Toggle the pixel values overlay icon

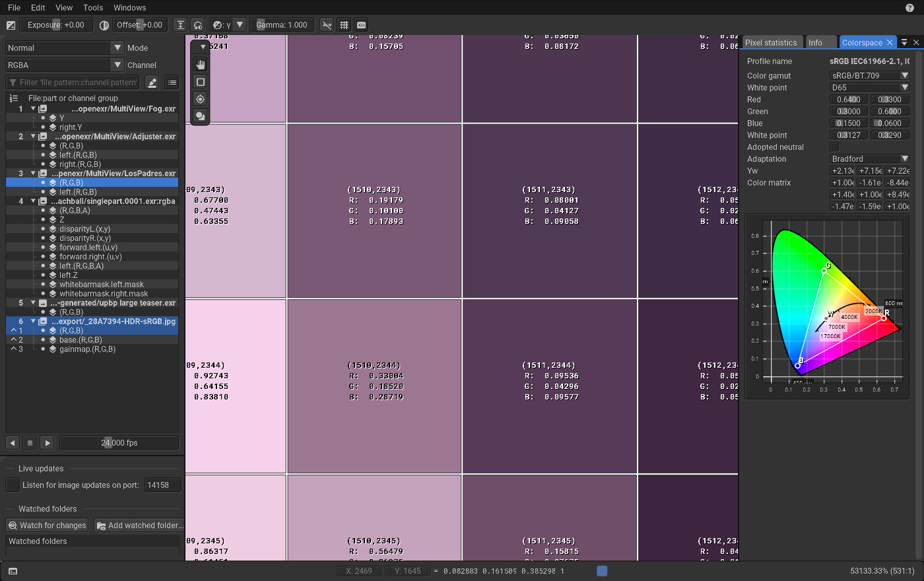(x=361, y=25)
